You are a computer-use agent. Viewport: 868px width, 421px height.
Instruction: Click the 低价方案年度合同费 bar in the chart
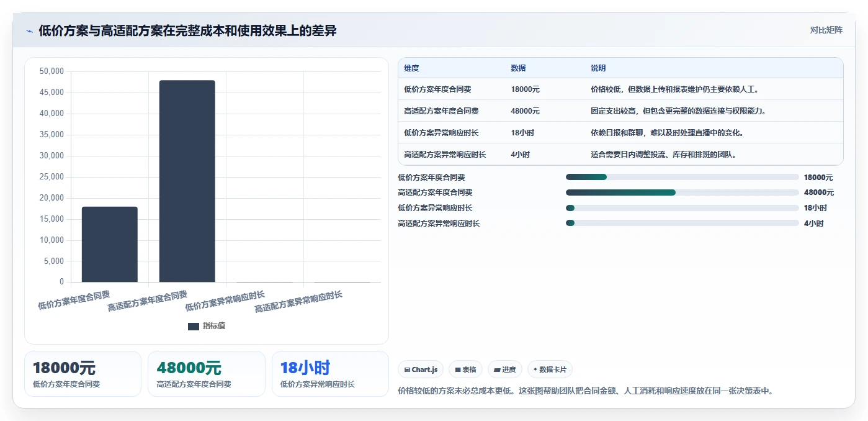coord(110,244)
